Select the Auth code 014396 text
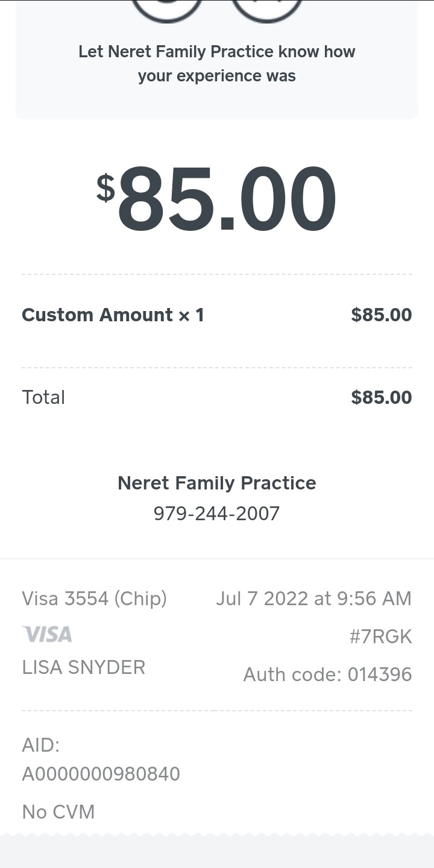434x868 pixels. 327,675
